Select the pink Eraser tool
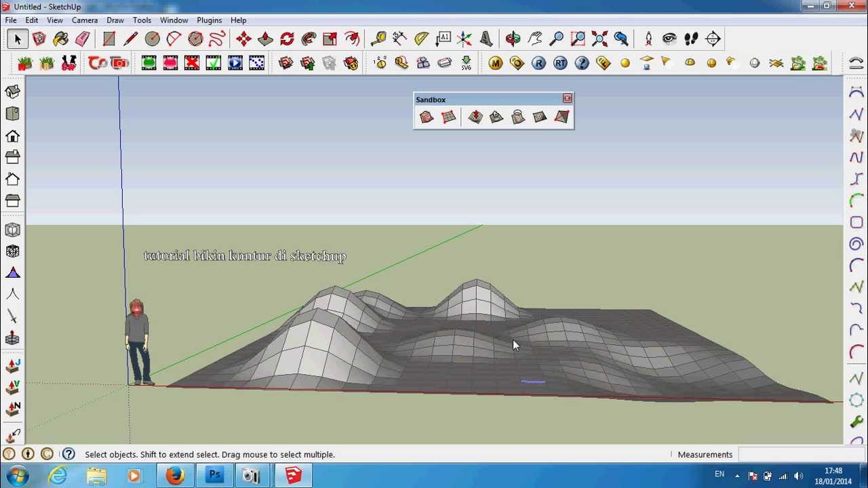Viewport: 868px width, 488px height. [x=82, y=39]
